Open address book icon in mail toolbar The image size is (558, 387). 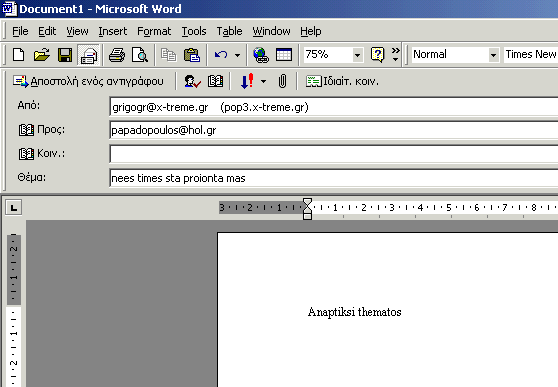(x=216, y=82)
